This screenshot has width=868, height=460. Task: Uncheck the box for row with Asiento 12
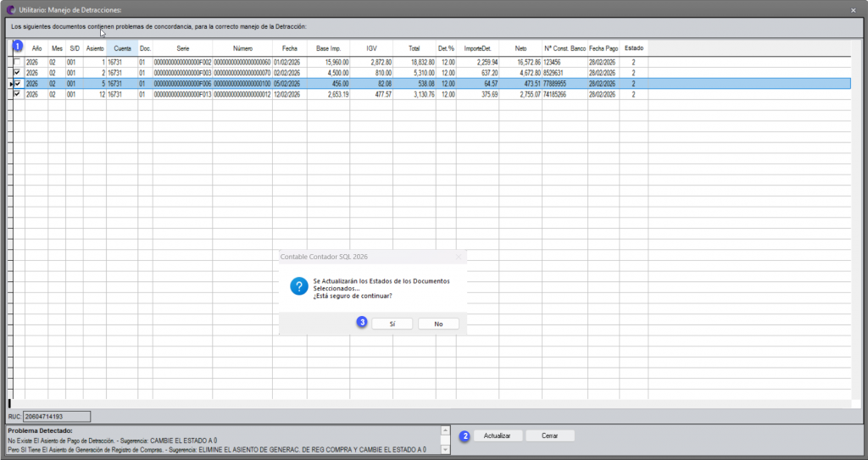point(17,94)
